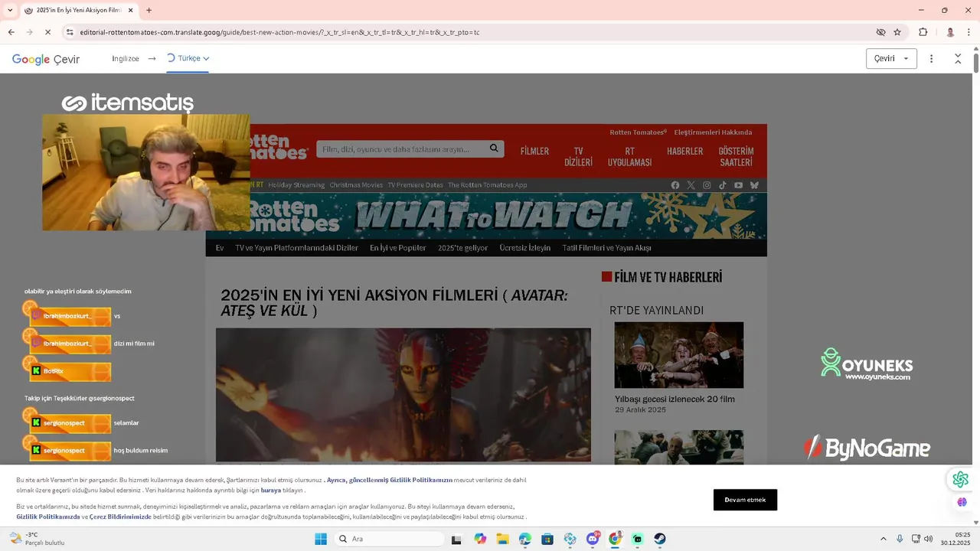Click 'Devam etmek' cookie consent button
This screenshot has width=980, height=551.
pyautogui.click(x=745, y=500)
